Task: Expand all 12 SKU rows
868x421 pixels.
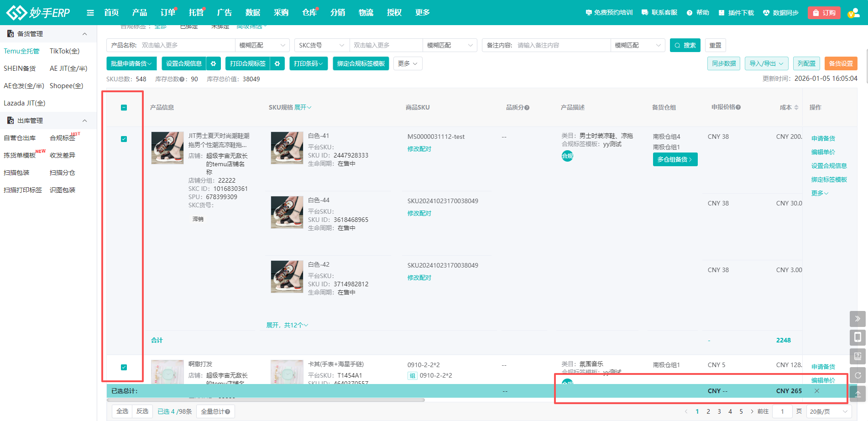Action: 287,325
